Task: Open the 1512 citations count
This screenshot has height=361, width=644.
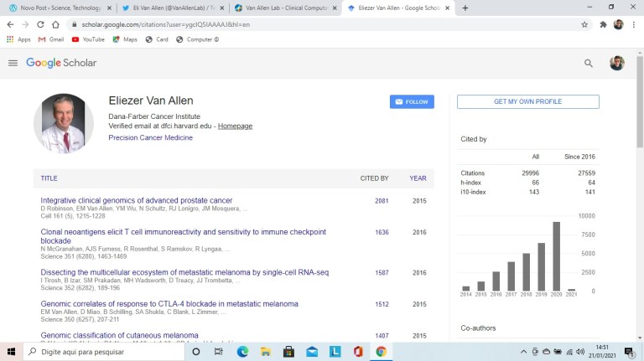Action: (x=382, y=304)
